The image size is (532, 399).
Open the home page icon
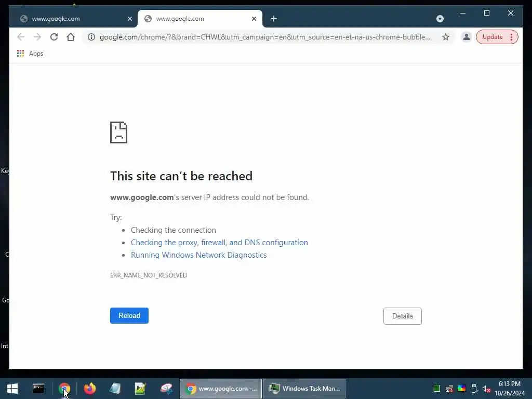[x=71, y=37]
